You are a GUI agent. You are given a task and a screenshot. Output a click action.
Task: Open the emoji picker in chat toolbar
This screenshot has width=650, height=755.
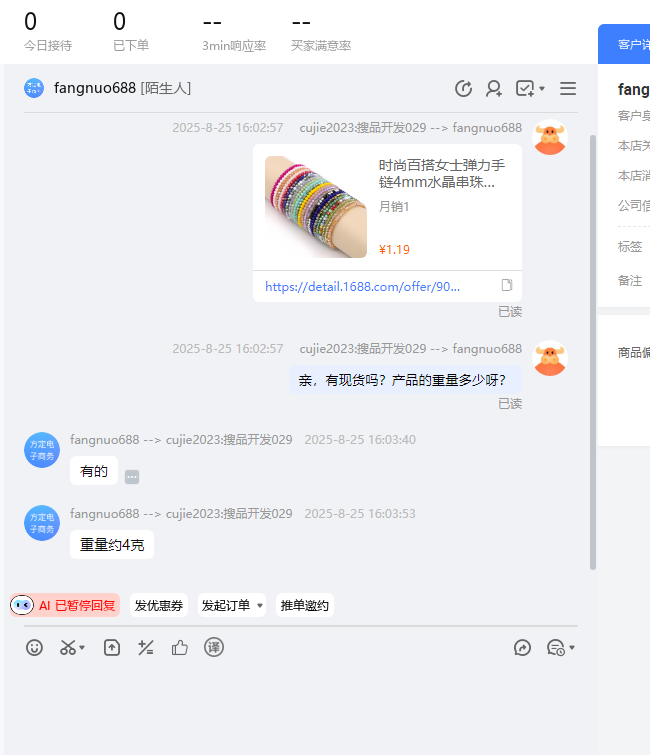(x=35, y=648)
